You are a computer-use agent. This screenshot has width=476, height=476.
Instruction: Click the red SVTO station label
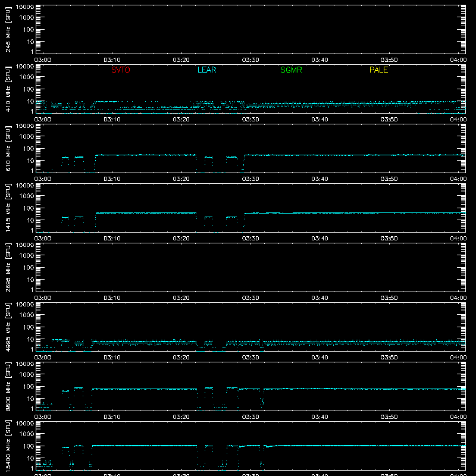click(121, 70)
